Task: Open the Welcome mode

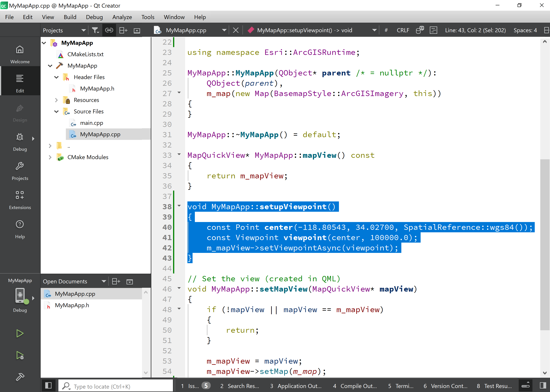Action: tap(20, 54)
